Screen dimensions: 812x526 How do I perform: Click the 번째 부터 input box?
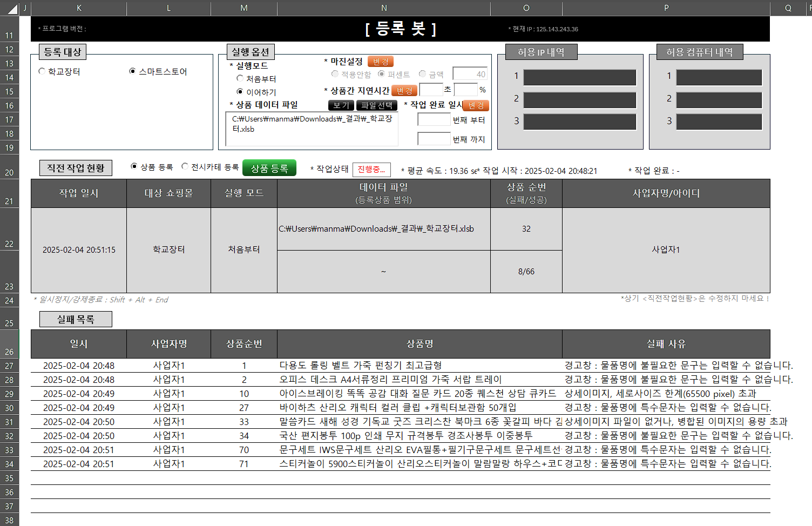(434, 120)
